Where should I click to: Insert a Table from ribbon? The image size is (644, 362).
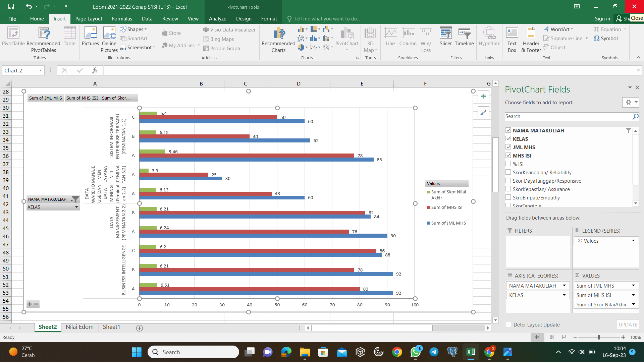69,36
